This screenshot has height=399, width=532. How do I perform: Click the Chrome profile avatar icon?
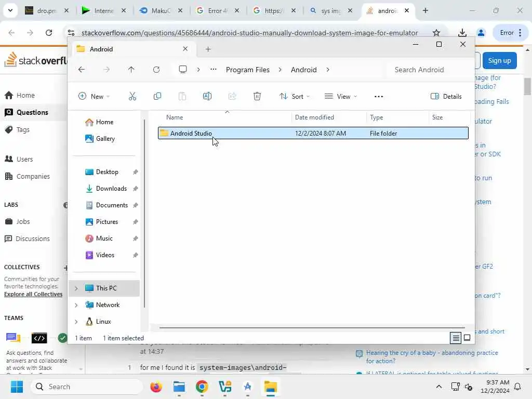[x=481, y=33]
